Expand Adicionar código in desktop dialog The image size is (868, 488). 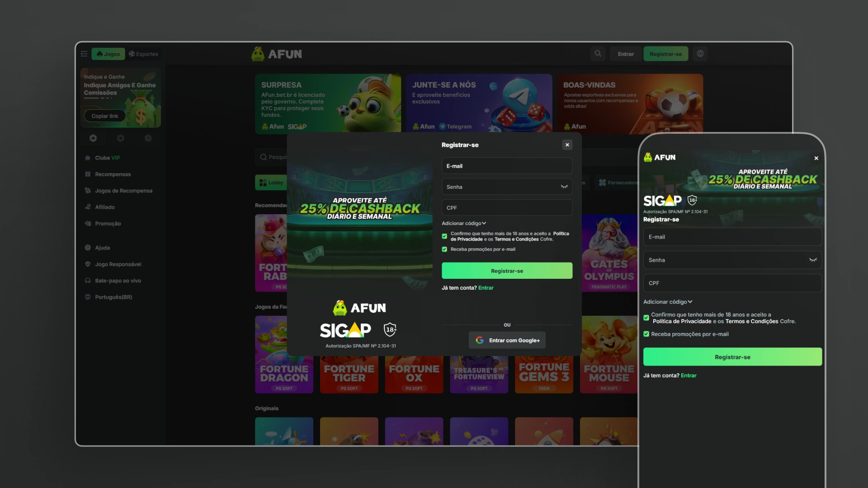[464, 223]
